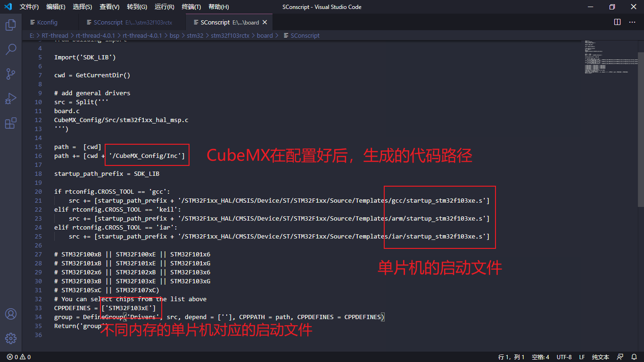
Task: Click the CPPDEFINES assignment line
Action: pyautogui.click(x=105, y=308)
